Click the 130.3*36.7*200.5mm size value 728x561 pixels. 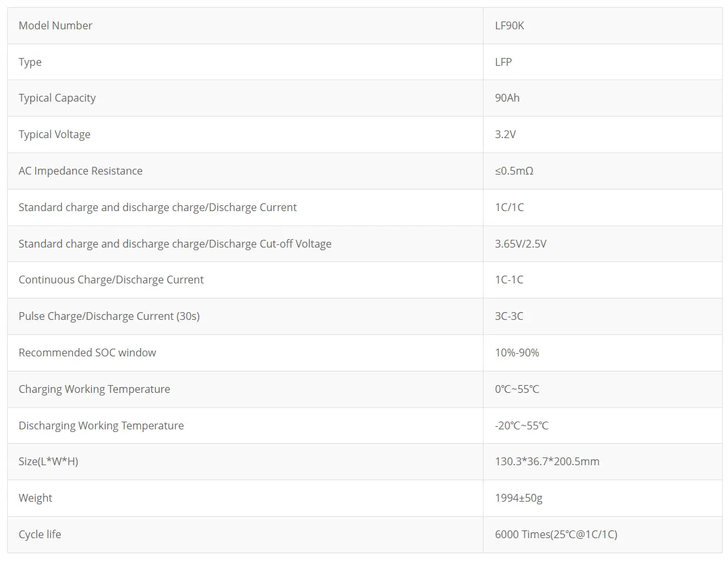(x=547, y=461)
